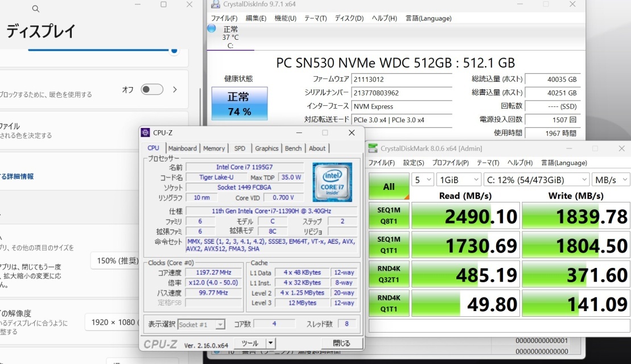The height and width of the screenshot is (364, 631).
Task: Click the interface field NVM Express
Action: 402,106
